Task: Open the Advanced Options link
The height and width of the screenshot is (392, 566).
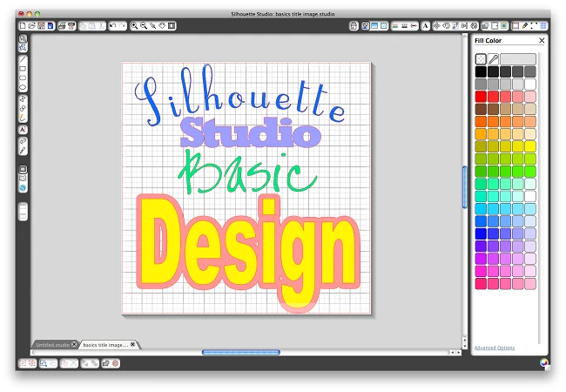Action: pos(494,348)
